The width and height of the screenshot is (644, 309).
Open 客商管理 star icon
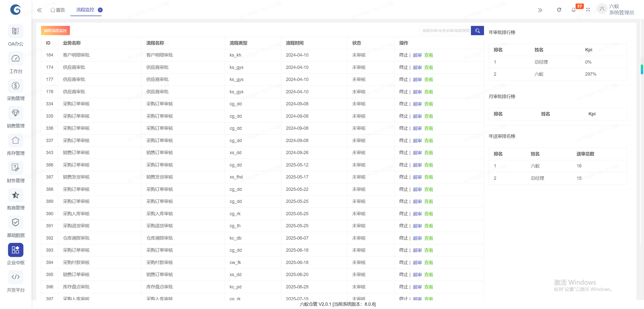16,196
